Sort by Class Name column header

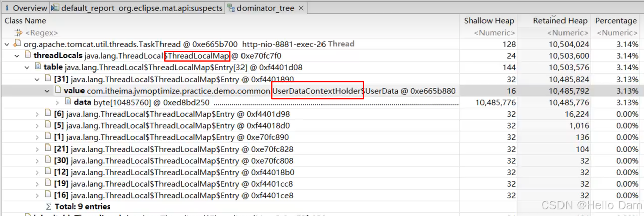25,21
